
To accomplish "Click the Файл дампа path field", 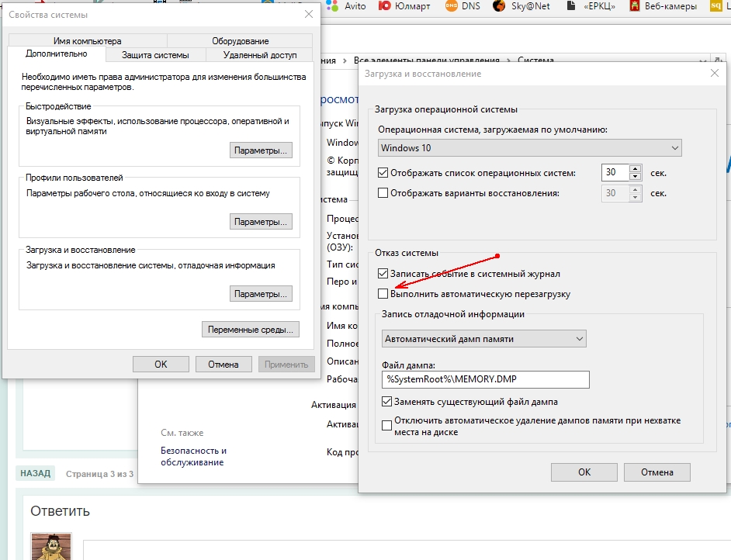I will 485,379.
